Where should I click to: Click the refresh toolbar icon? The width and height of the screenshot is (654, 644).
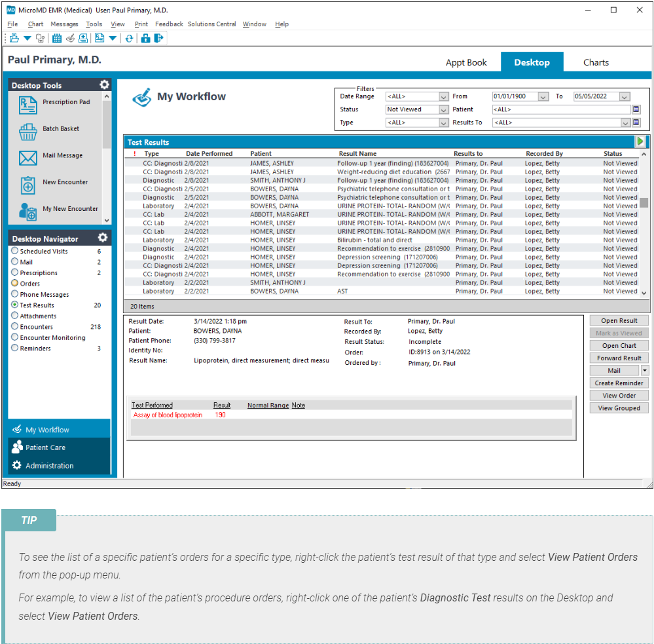point(130,39)
